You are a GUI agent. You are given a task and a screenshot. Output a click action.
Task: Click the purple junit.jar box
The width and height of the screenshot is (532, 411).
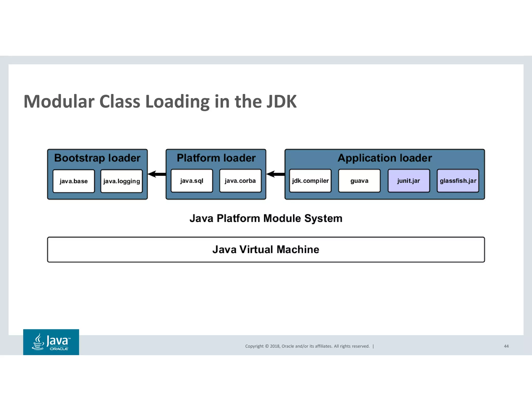tap(409, 181)
